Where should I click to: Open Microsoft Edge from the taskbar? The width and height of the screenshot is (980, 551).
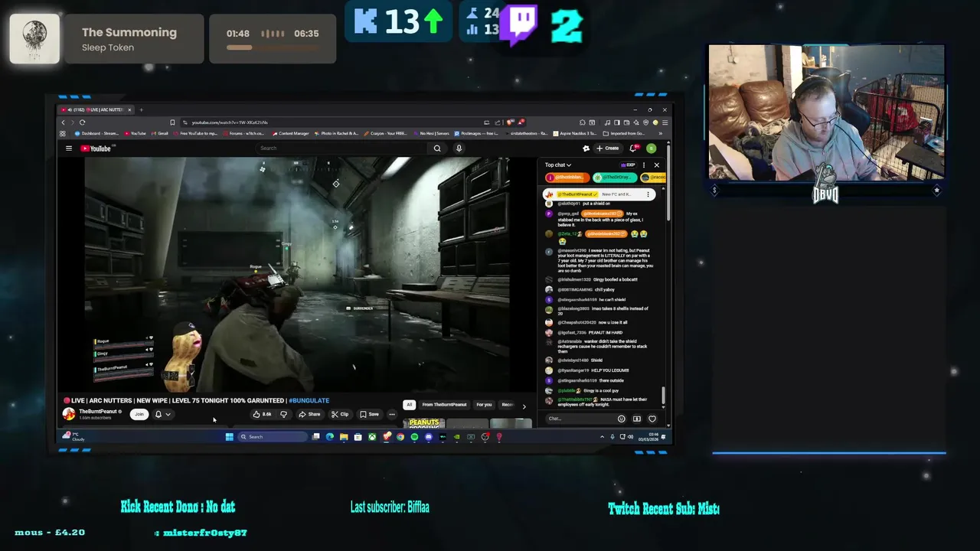pyautogui.click(x=330, y=437)
